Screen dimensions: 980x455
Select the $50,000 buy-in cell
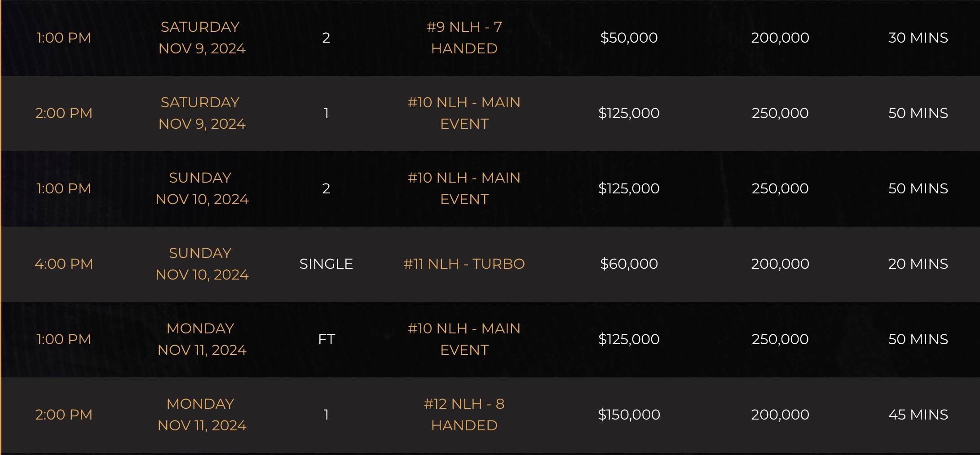(x=629, y=38)
